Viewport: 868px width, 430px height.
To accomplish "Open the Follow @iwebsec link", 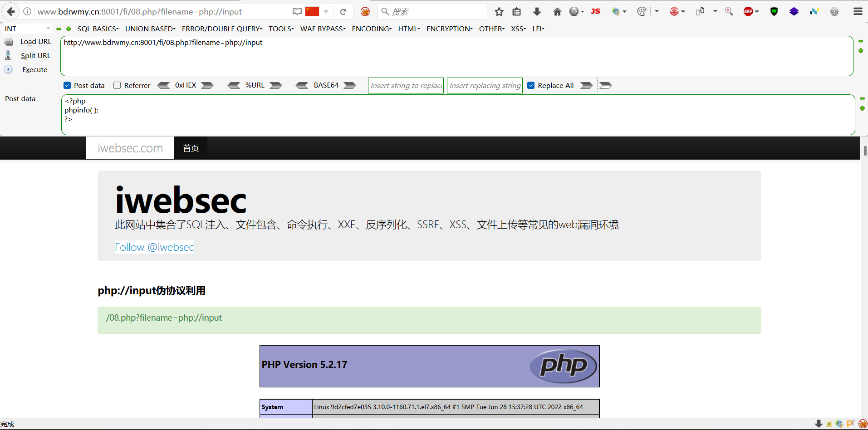I will pyautogui.click(x=154, y=247).
